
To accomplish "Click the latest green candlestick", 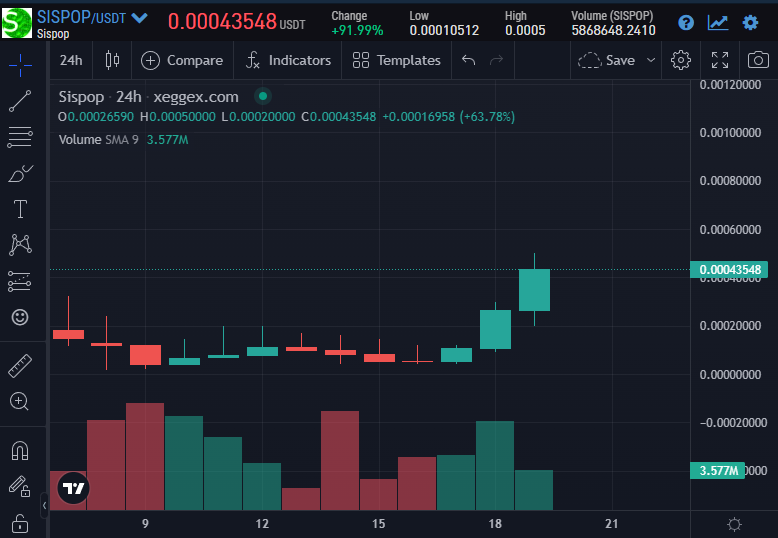I will (534, 290).
